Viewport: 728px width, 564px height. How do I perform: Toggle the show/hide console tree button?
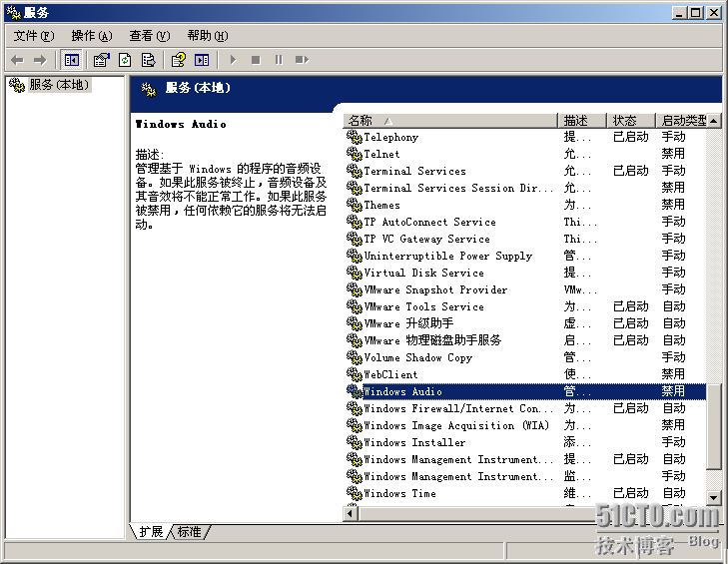click(72, 60)
